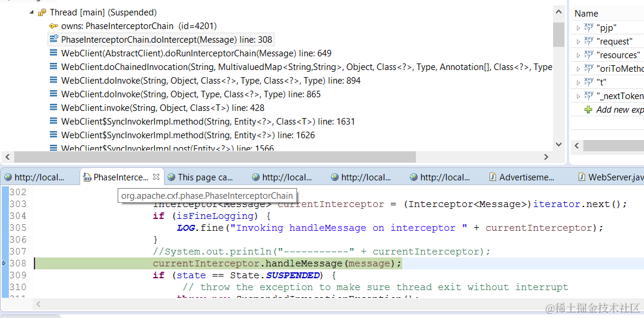Click stack frame icon beside doChainedInvocation

(x=53, y=66)
